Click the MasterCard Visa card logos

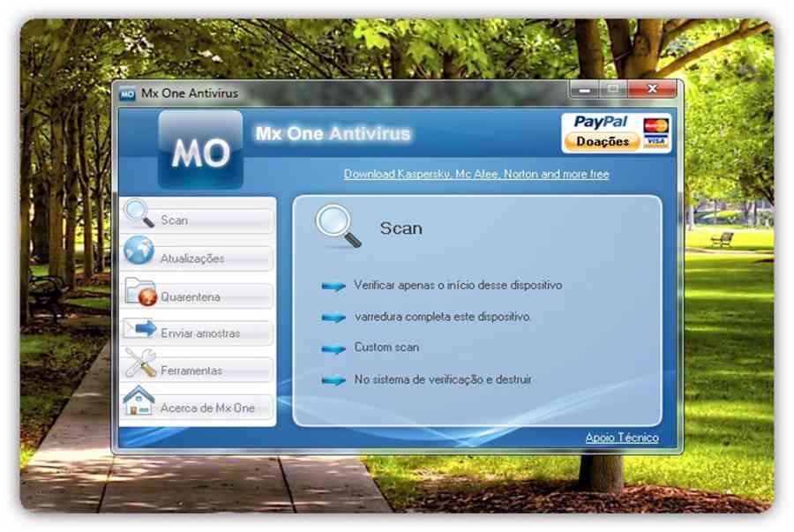coord(655,133)
